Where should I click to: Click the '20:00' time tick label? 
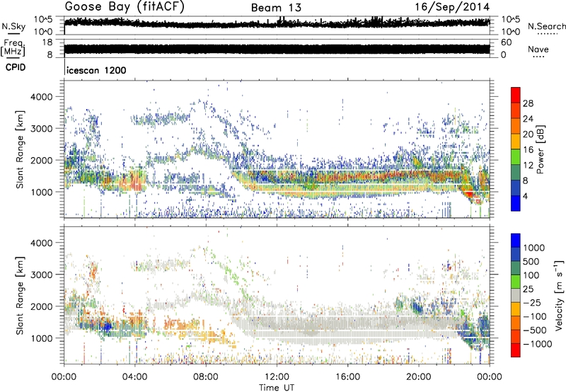[418, 377]
